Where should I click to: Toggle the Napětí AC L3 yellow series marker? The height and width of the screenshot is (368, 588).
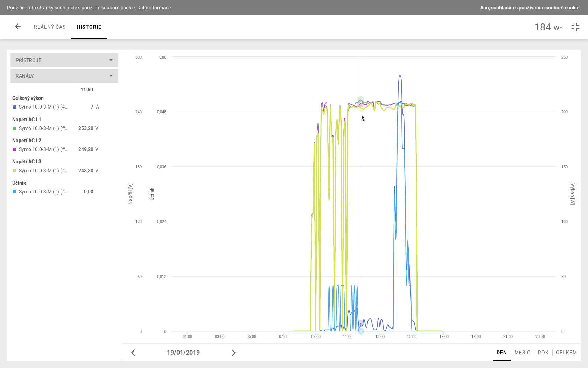pos(15,171)
